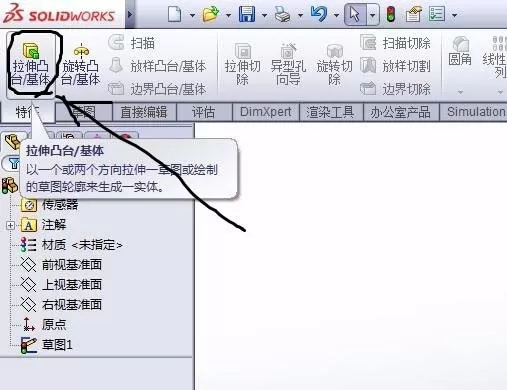This screenshot has width=507, height=390.
Task: Switch to the Office Products (办公室产品) tab
Action: pos(400,112)
